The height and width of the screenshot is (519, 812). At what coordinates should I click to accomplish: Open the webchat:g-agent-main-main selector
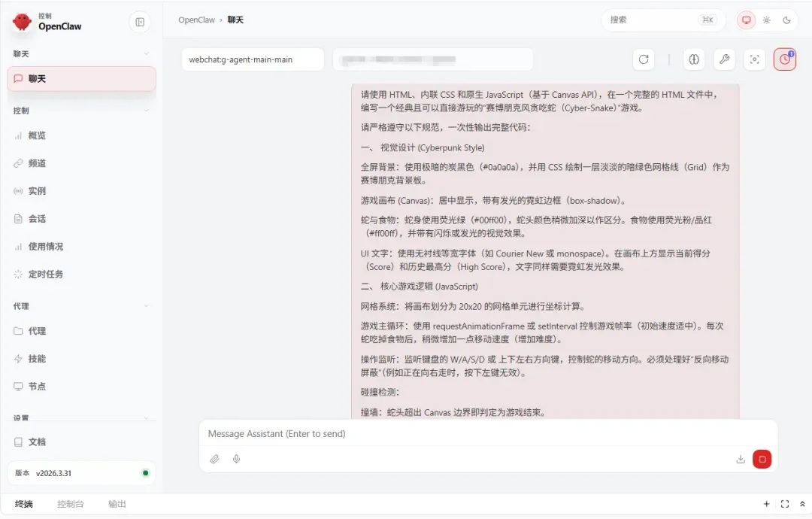click(x=253, y=59)
